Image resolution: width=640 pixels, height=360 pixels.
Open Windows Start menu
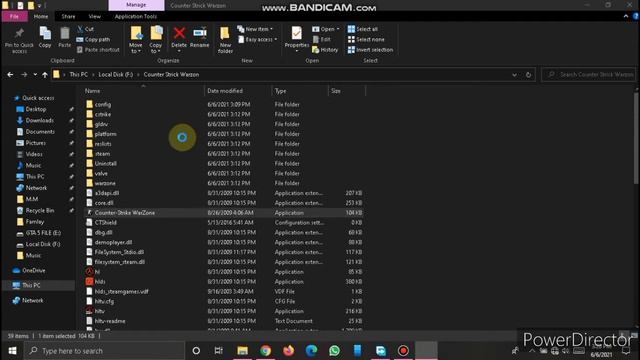[12, 351]
